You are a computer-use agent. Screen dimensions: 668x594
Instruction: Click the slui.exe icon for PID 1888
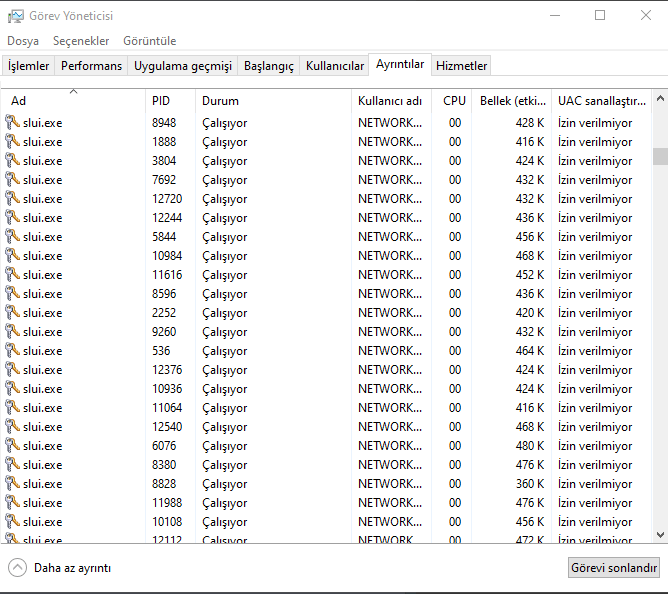(12, 141)
